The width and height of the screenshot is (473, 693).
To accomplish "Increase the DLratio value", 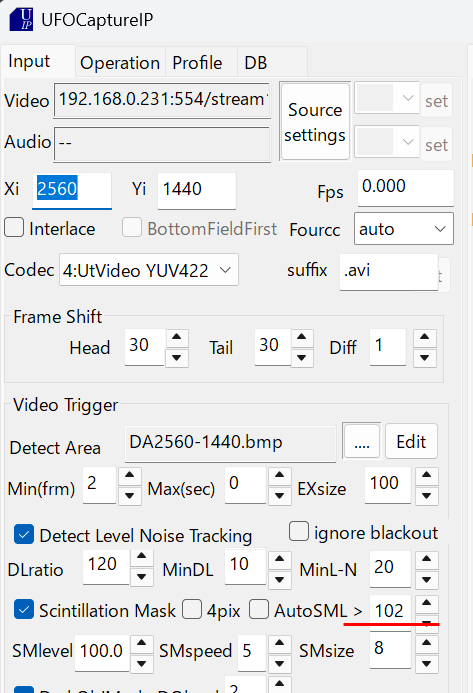I will (x=141, y=558).
